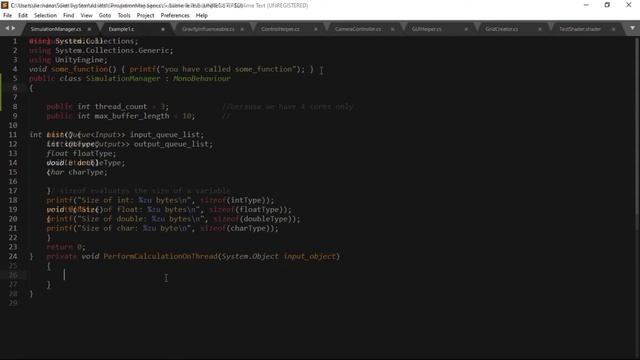
Task: Click line number 6 in the gutter
Action: [15, 88]
